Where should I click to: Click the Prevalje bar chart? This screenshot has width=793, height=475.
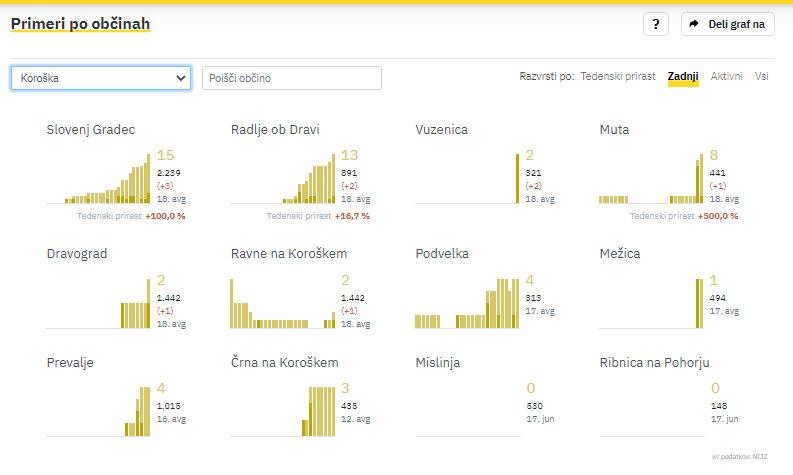tap(98, 412)
